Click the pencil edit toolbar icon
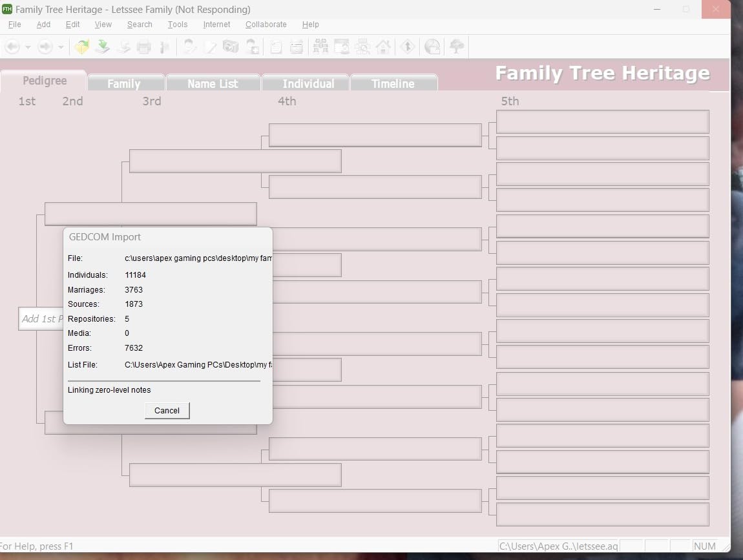This screenshot has width=743, height=560. click(210, 47)
